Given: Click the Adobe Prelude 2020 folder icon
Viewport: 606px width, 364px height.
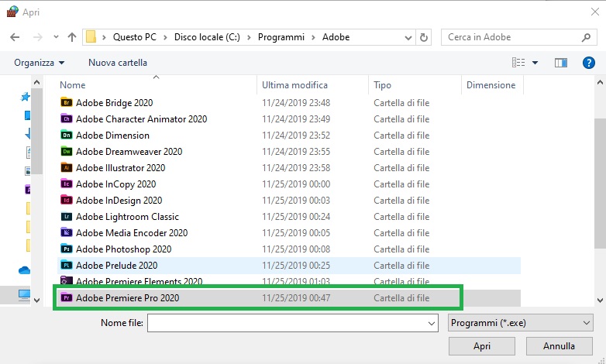Looking at the screenshot, I should click(67, 265).
